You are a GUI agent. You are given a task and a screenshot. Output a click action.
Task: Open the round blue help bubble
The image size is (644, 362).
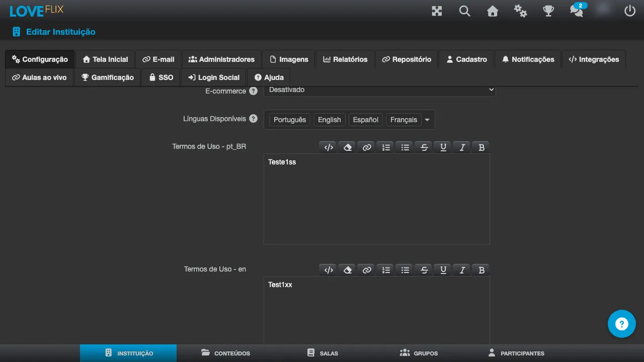[622, 323]
